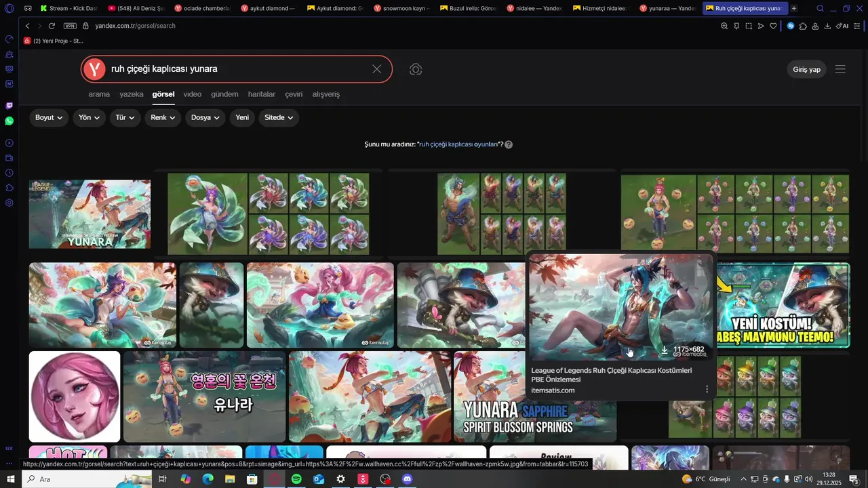Image resolution: width=868 pixels, height=488 pixels.
Task: Click the zoom magnifier in the address bar
Action: pos(724,26)
